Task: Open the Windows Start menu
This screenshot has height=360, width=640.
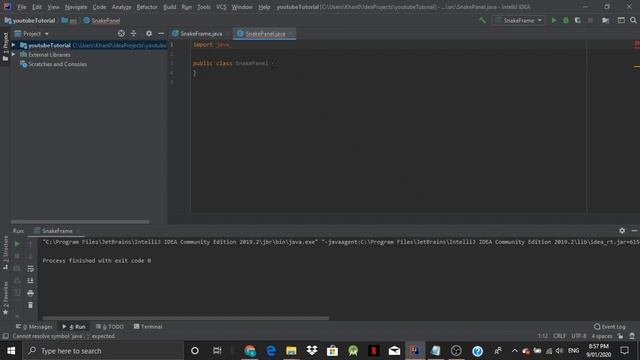Action: [11, 351]
